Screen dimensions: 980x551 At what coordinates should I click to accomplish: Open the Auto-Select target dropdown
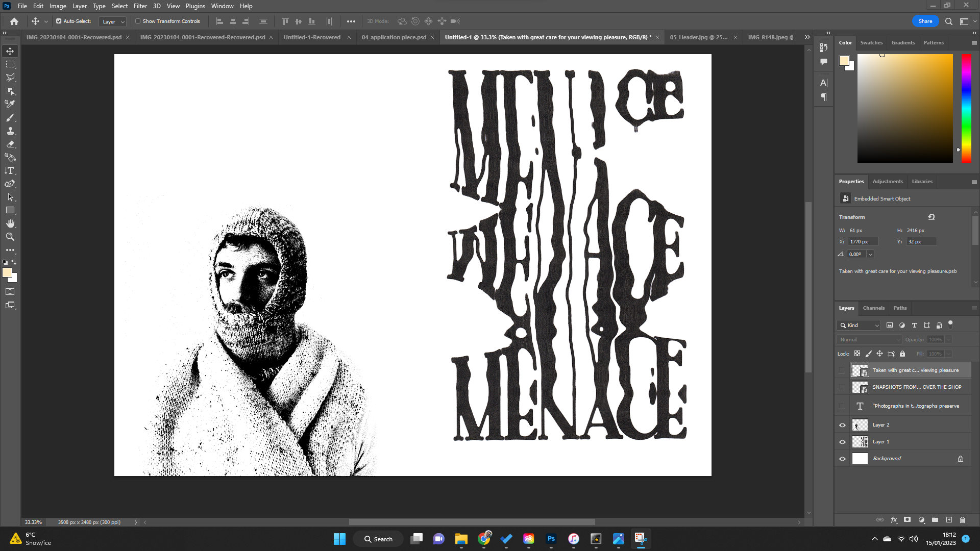[112, 21]
